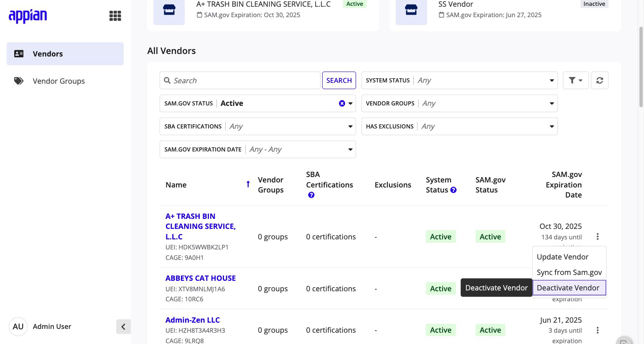Open the filter funnel options menu
This screenshot has height=344, width=644.
tap(575, 80)
